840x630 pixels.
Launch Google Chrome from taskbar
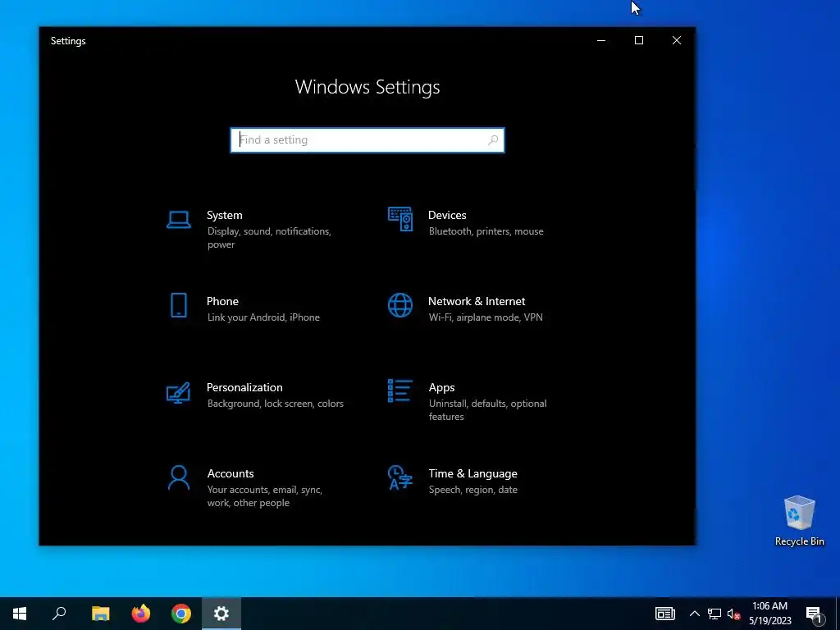click(x=181, y=614)
